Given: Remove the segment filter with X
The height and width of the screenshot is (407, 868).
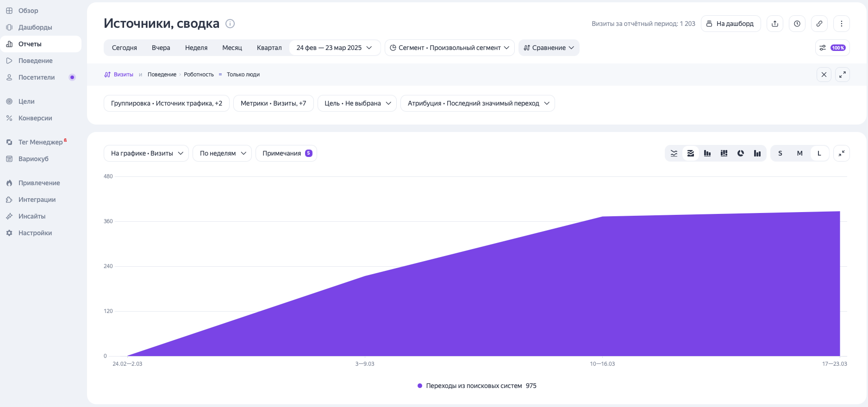Looking at the screenshot, I should tap(824, 75).
